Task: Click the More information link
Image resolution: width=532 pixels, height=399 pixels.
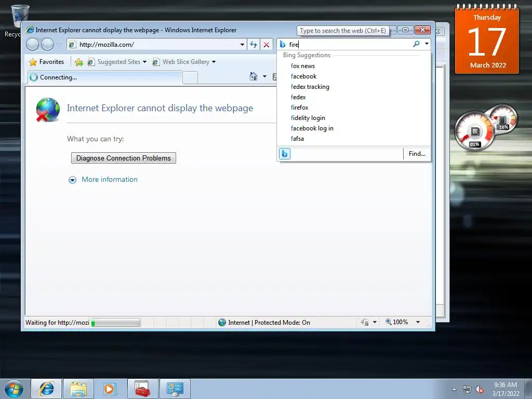Action: coord(110,179)
